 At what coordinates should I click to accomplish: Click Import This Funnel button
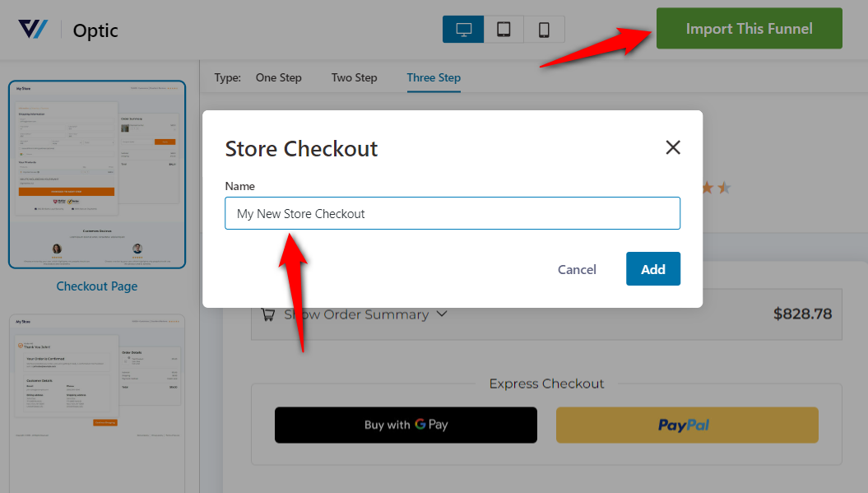749,28
